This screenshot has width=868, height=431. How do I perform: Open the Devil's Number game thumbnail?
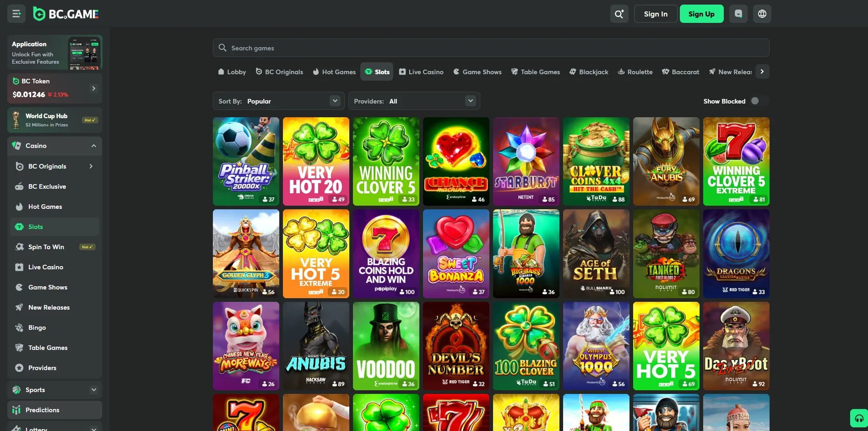[456, 346]
